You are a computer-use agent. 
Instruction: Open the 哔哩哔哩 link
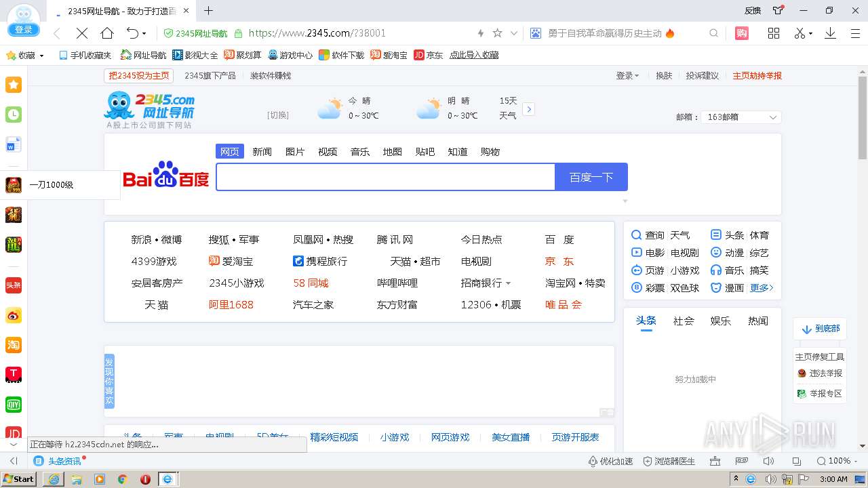point(397,283)
